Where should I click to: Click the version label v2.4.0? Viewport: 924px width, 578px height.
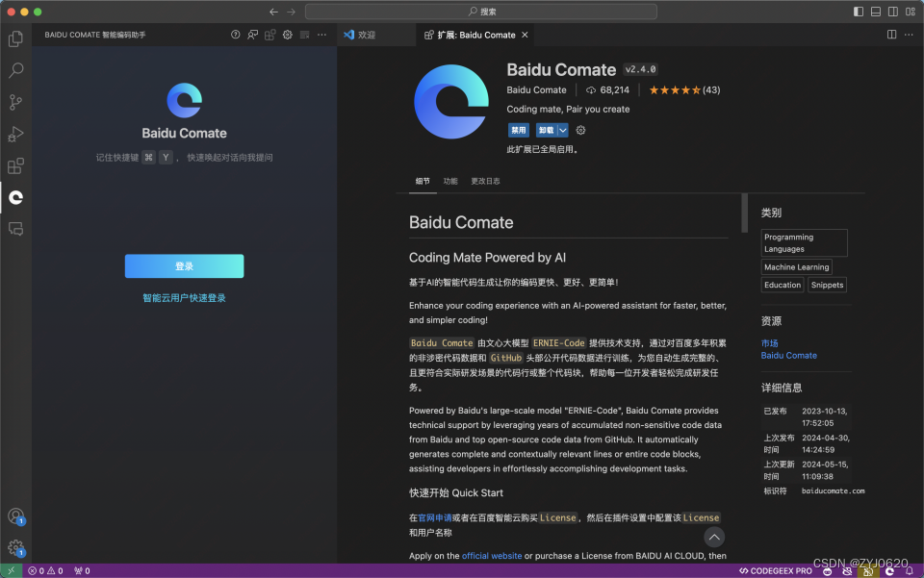(641, 69)
